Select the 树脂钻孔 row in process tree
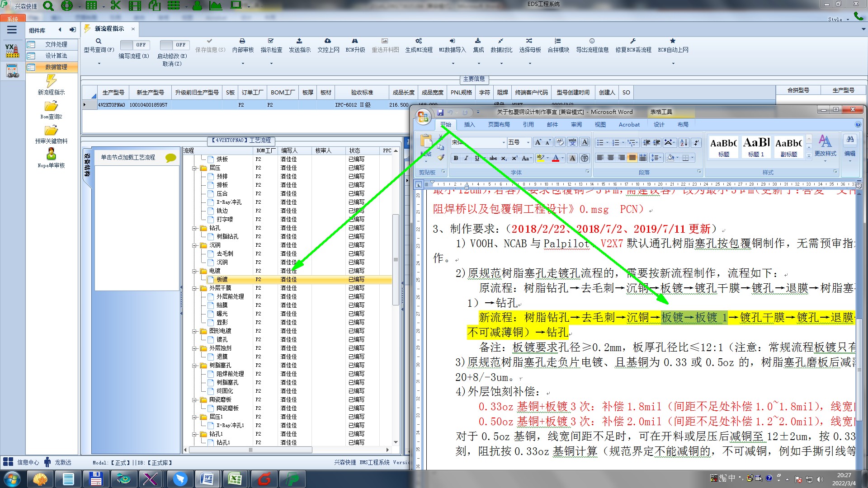 pyautogui.click(x=227, y=236)
